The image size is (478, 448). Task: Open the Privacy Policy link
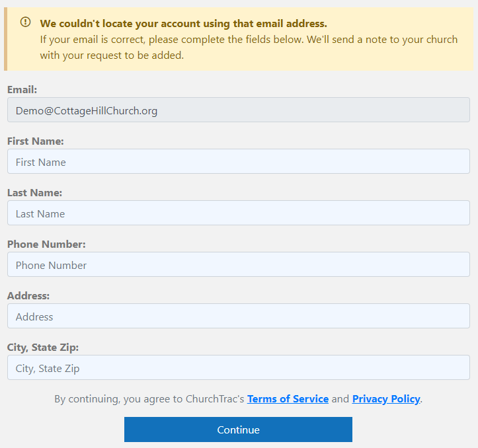(x=386, y=398)
